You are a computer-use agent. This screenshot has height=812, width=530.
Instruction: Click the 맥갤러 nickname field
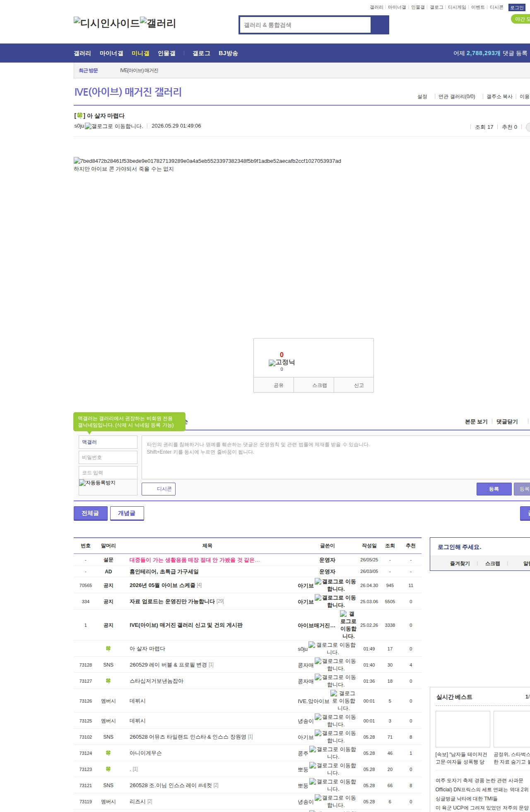[x=108, y=442]
